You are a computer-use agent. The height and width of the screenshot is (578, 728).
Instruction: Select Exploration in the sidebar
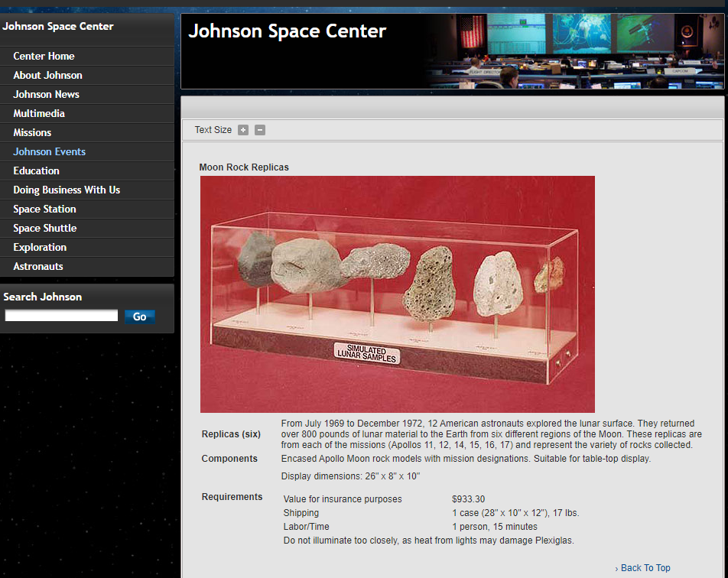point(40,247)
